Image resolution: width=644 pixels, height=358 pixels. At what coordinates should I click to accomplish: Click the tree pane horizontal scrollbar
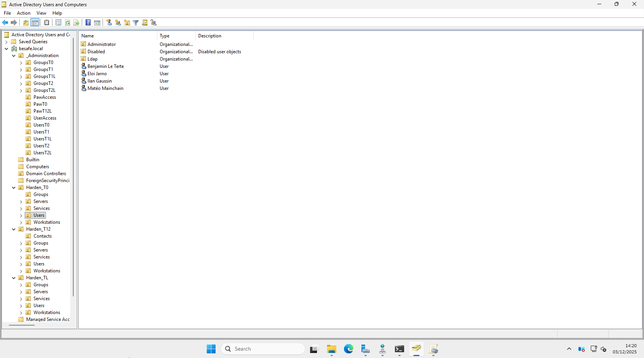[x=22, y=325]
